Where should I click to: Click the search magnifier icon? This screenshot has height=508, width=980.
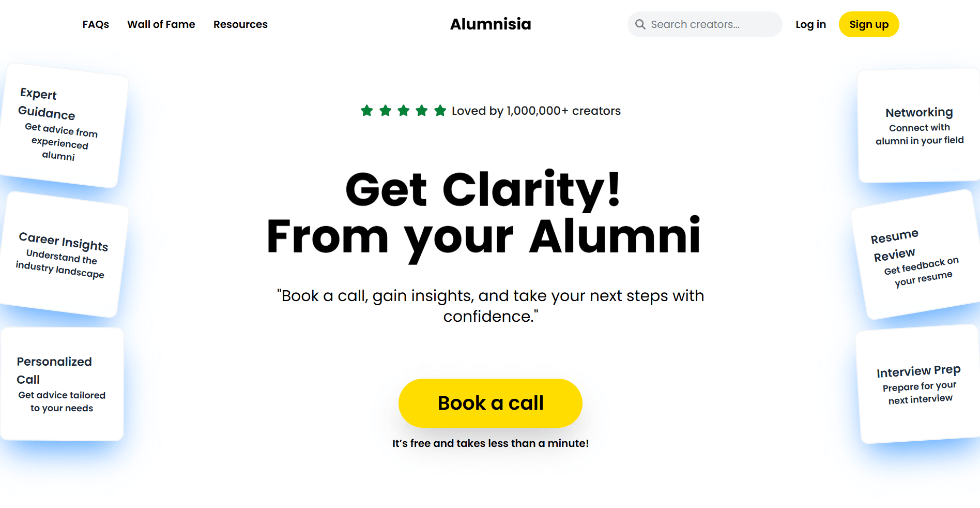[x=640, y=24]
